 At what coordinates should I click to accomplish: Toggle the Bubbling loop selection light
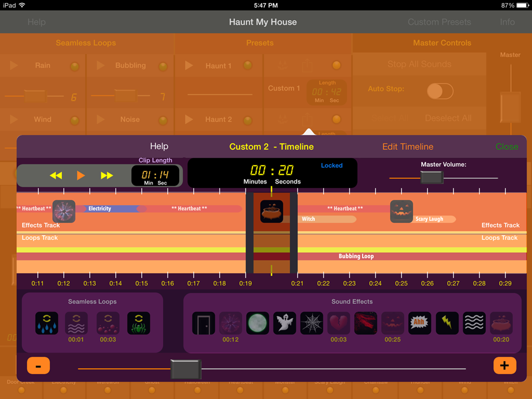(x=163, y=66)
